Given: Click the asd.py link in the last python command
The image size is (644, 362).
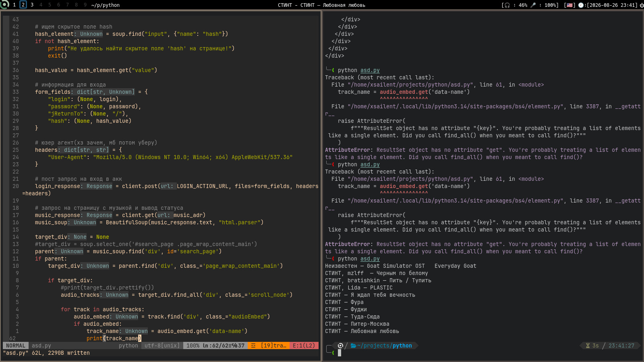Looking at the screenshot, I should pyautogui.click(x=370, y=259).
